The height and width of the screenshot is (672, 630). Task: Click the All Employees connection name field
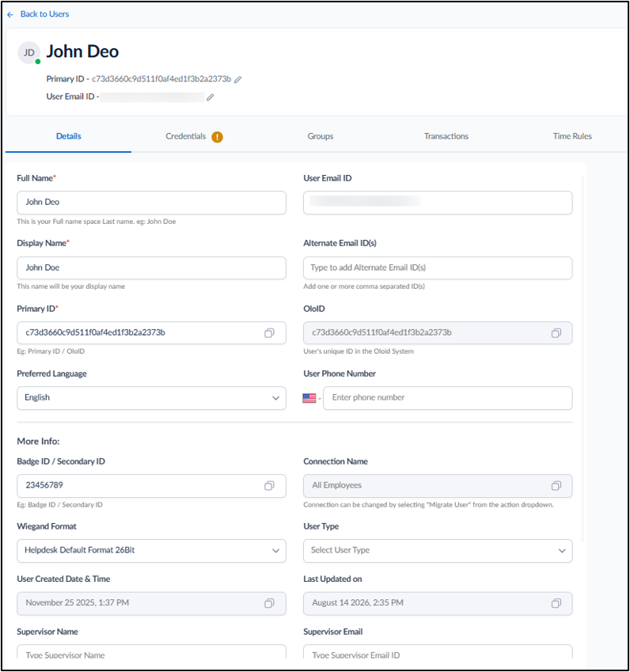pos(438,485)
